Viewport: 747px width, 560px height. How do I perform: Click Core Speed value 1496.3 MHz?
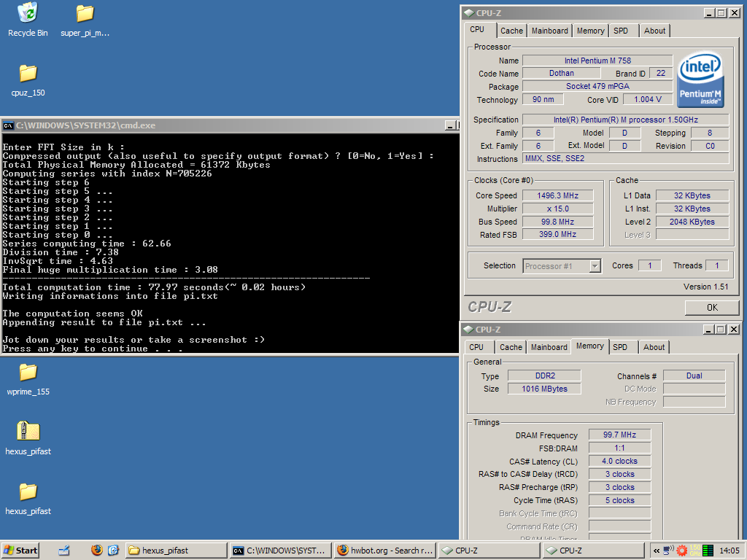pyautogui.click(x=558, y=195)
